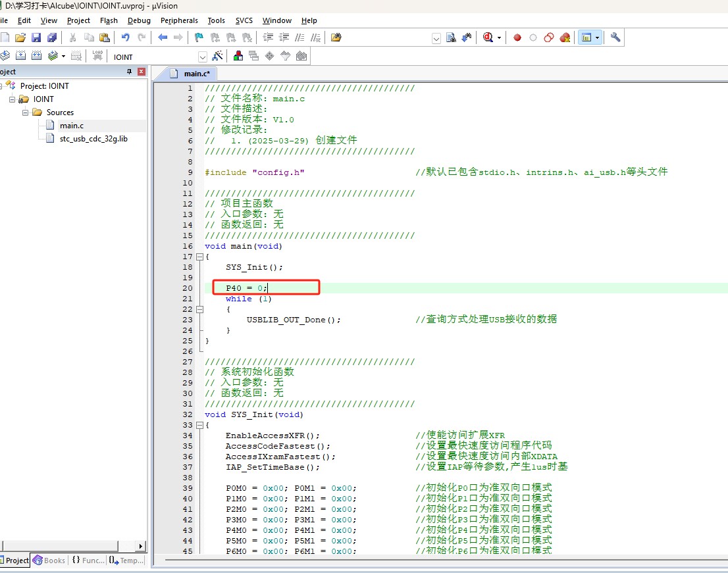Toggle the window layout button
This screenshot has width=728, height=573.
tap(586, 37)
